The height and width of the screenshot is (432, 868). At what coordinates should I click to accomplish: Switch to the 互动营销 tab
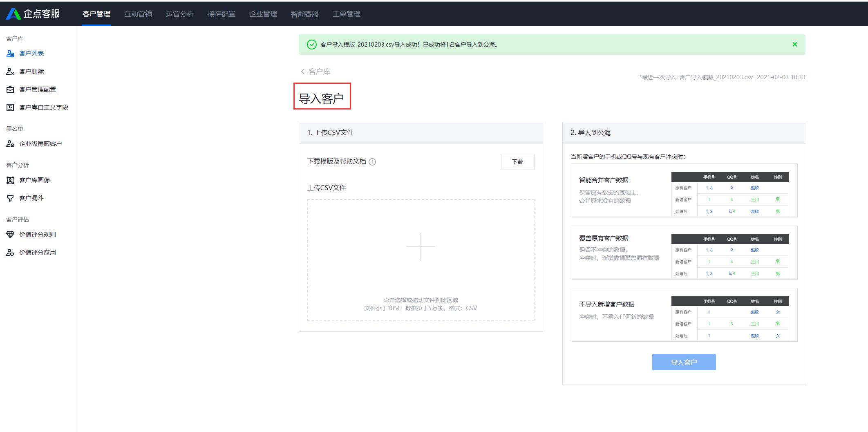(138, 14)
